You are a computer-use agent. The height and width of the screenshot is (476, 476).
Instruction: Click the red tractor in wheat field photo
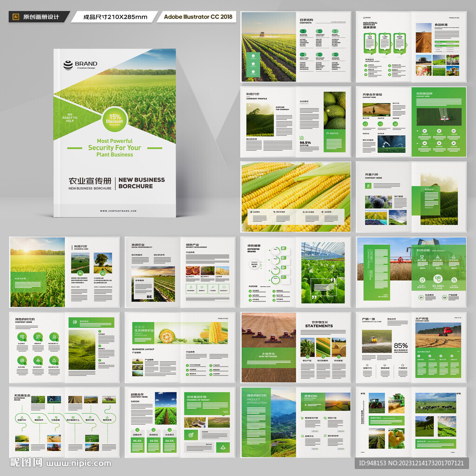(438, 336)
